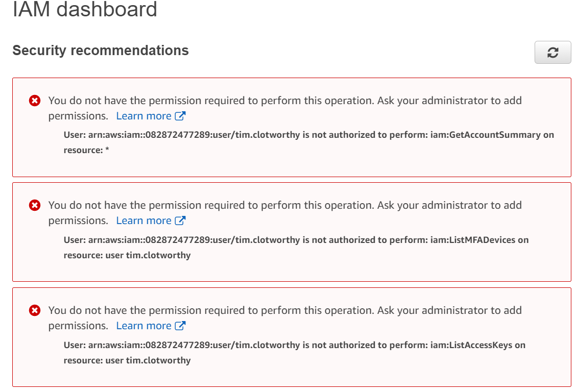Screen dimensions: 578x392
Task: Open Learn more in the ListAccessKeys alert
Action: 144,326
